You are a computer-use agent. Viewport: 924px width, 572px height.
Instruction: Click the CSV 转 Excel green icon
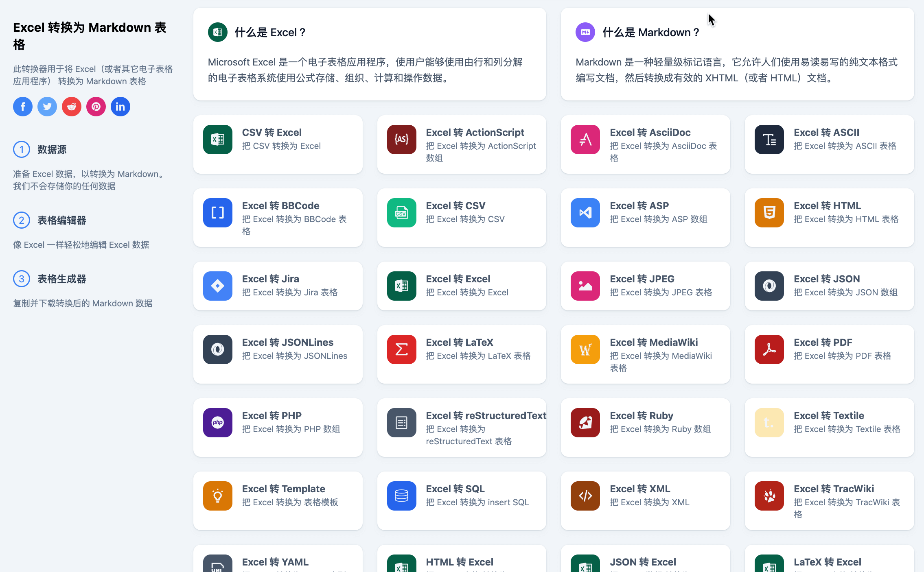coord(218,140)
